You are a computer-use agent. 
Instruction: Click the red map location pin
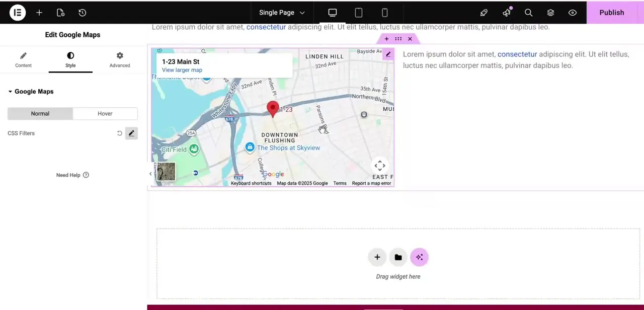(273, 109)
